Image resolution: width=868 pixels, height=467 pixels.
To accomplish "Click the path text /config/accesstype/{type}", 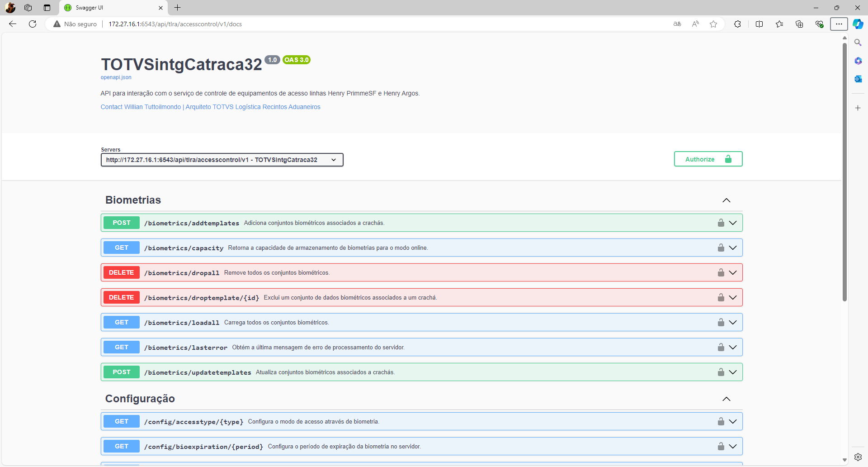I will tap(194, 422).
